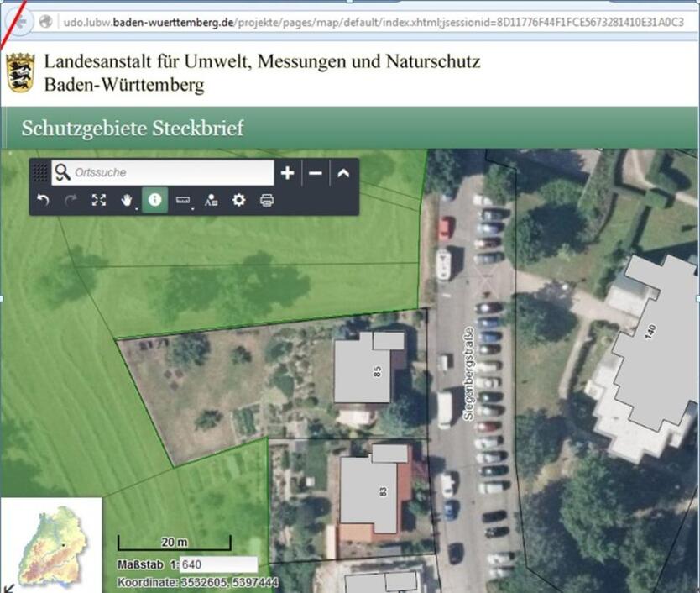Toggle the pan tool active state

(x=126, y=199)
